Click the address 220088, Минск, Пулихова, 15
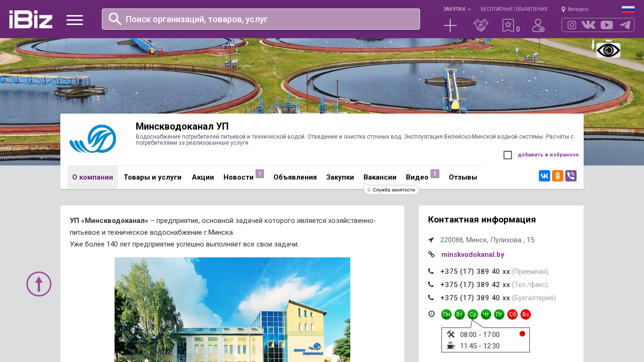This screenshot has height=362, width=644. coord(487,240)
